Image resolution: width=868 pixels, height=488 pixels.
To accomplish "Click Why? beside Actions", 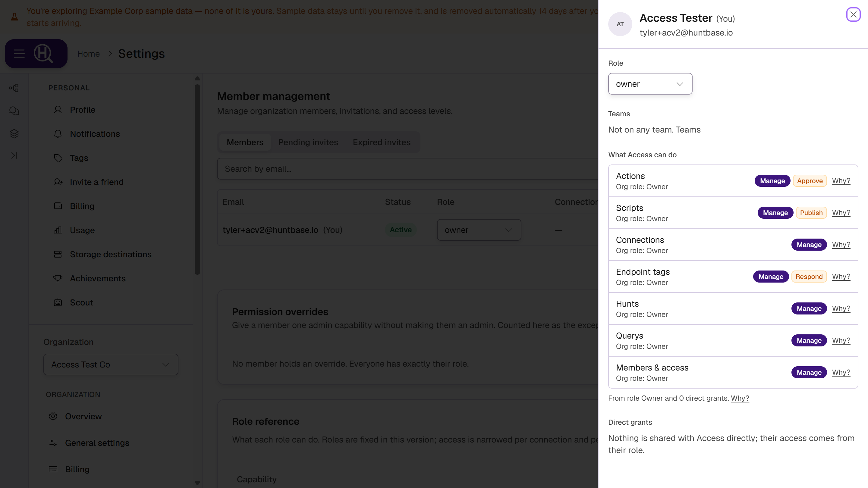I will (841, 181).
